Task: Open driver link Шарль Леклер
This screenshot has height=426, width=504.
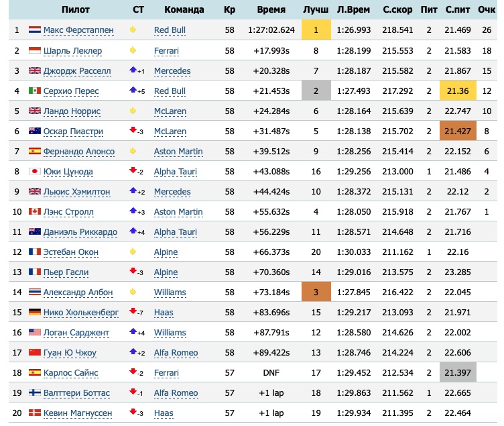Action: (x=72, y=51)
